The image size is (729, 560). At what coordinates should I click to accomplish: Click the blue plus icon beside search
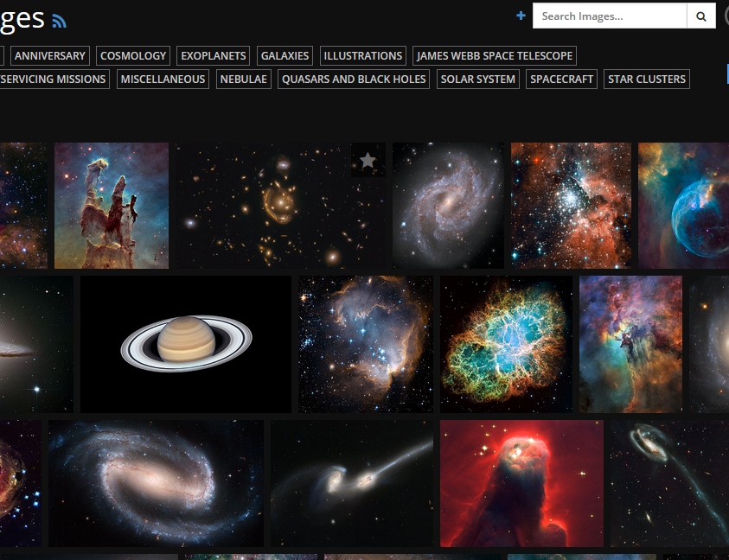[521, 16]
